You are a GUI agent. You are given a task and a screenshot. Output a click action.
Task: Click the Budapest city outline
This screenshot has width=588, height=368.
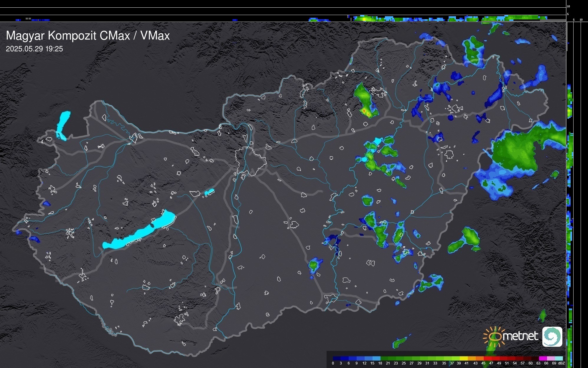251,161
